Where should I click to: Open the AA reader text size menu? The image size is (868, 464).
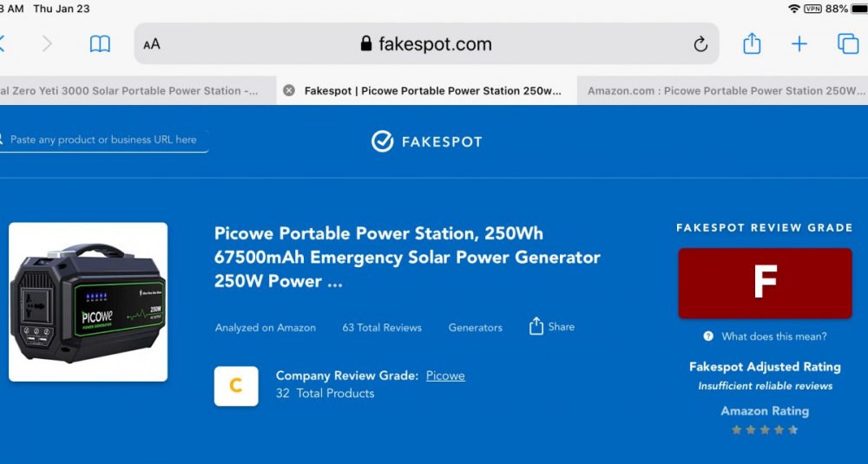(x=152, y=44)
